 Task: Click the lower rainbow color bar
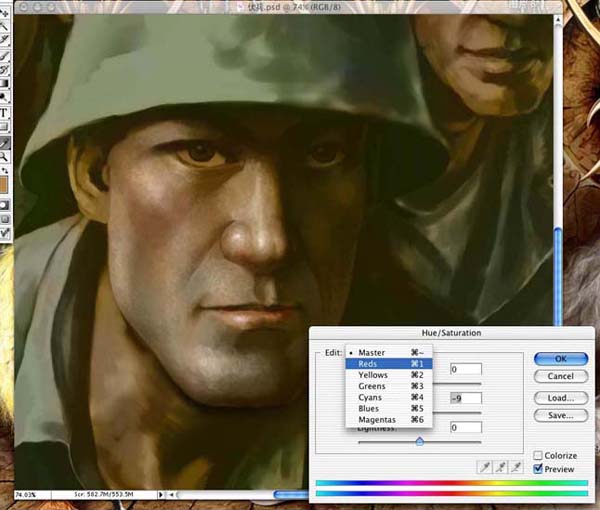click(452, 494)
